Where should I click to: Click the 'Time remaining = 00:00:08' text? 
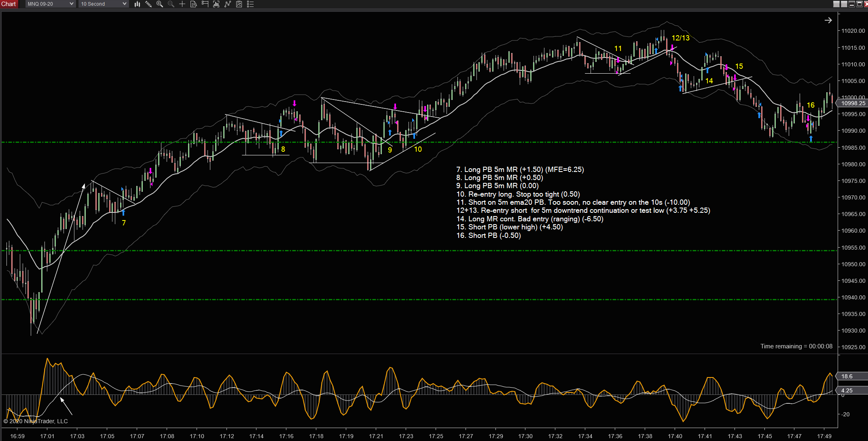click(x=796, y=346)
